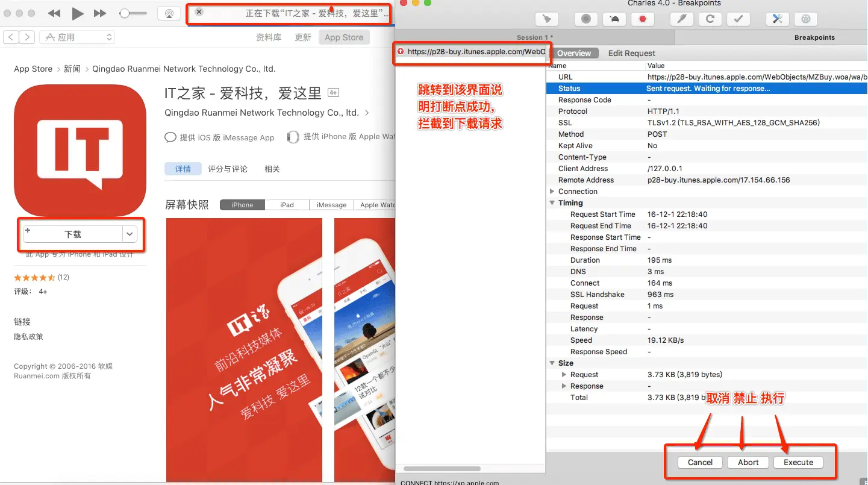Expand the Request size row
The image size is (868, 485).
[x=564, y=375]
